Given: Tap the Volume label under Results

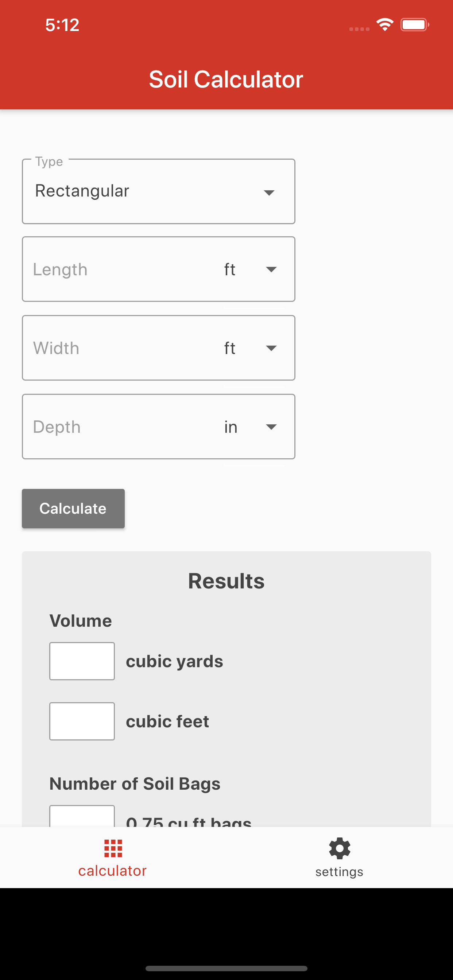Looking at the screenshot, I should point(80,620).
